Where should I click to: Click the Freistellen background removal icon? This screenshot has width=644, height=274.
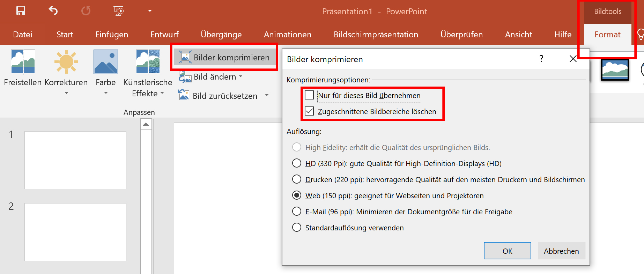tap(23, 62)
